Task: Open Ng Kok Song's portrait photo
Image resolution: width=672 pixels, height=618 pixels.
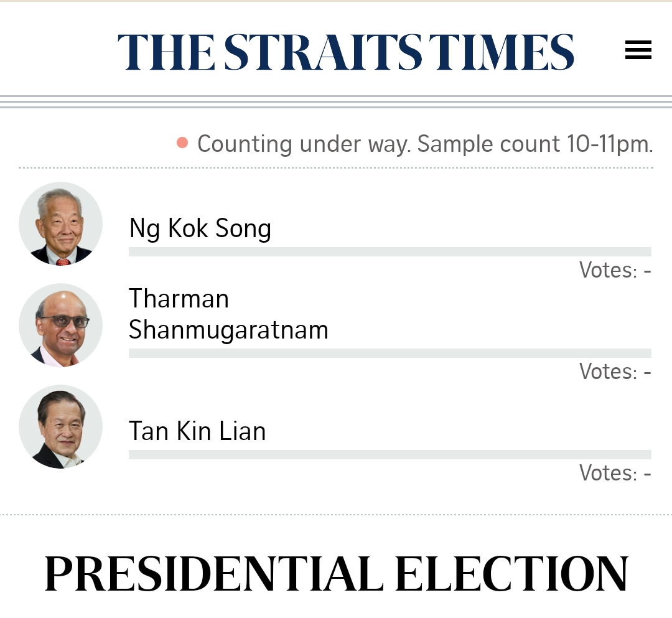Action: pyautogui.click(x=61, y=223)
